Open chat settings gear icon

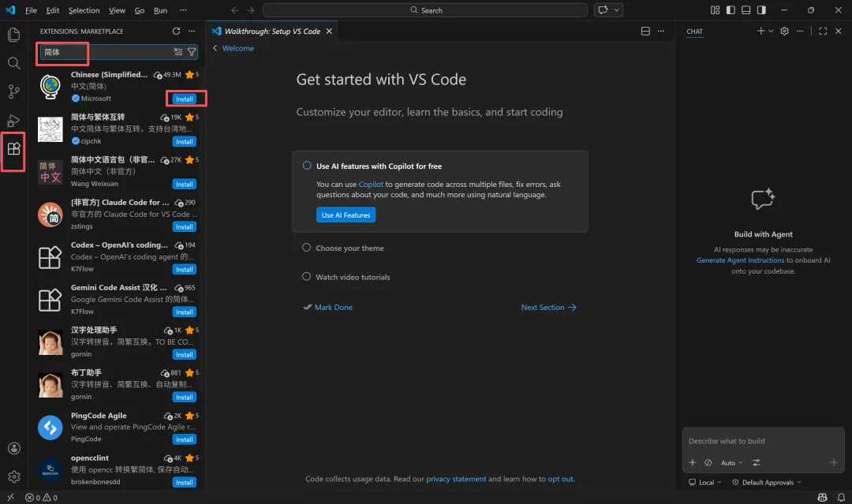784,32
